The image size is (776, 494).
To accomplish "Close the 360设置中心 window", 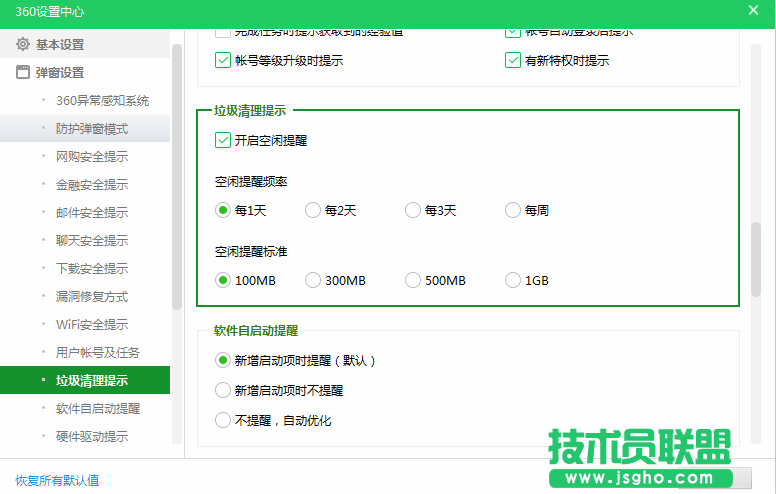I will [x=753, y=10].
